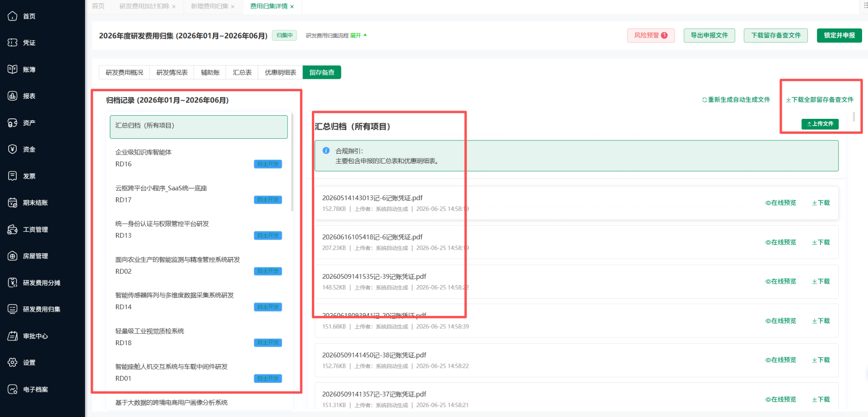Select project 基于大数据的跨境电商用户画像分析系统
The height and width of the screenshot is (417, 868).
(198, 403)
